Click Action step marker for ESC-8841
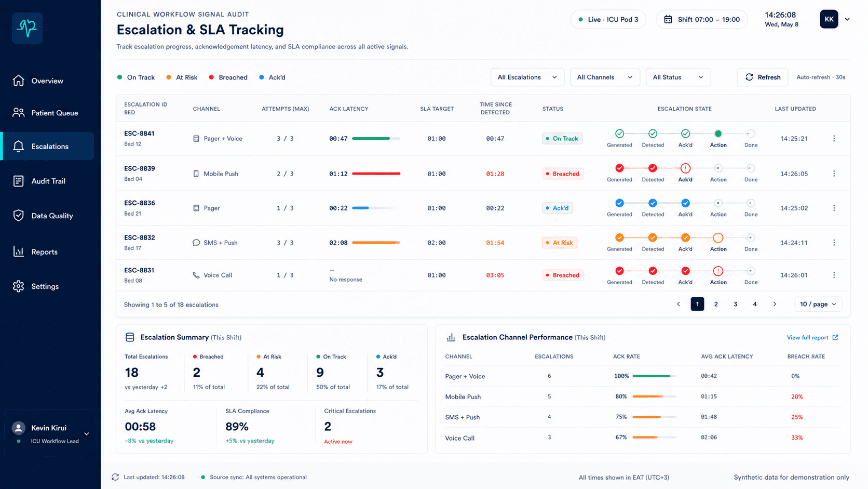 [718, 134]
